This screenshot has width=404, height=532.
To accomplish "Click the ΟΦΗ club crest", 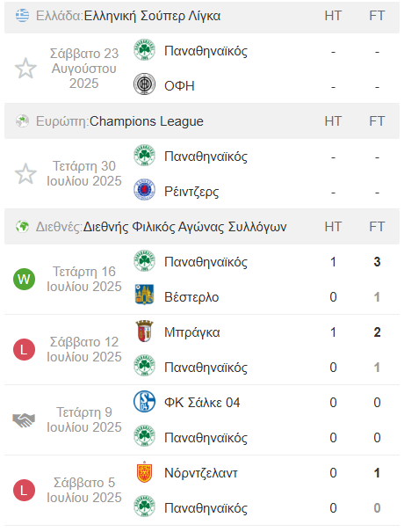I will click(x=144, y=84).
